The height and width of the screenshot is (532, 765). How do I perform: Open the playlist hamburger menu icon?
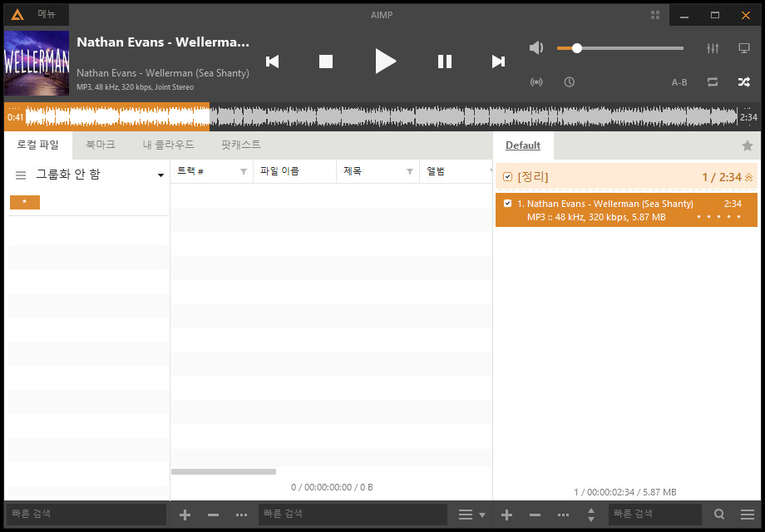pos(748,514)
